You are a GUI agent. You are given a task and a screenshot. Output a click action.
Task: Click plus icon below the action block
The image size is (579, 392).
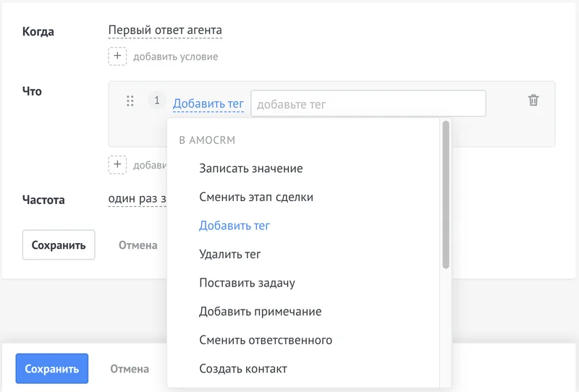pyautogui.click(x=117, y=165)
